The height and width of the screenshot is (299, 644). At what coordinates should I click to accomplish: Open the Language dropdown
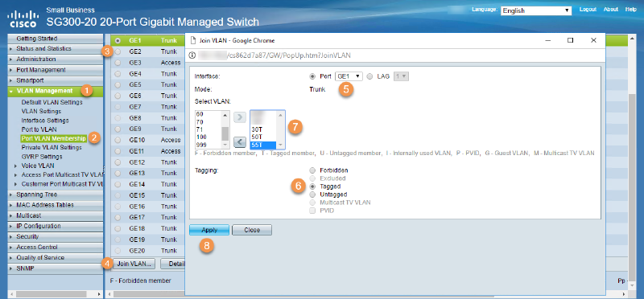[x=536, y=10]
